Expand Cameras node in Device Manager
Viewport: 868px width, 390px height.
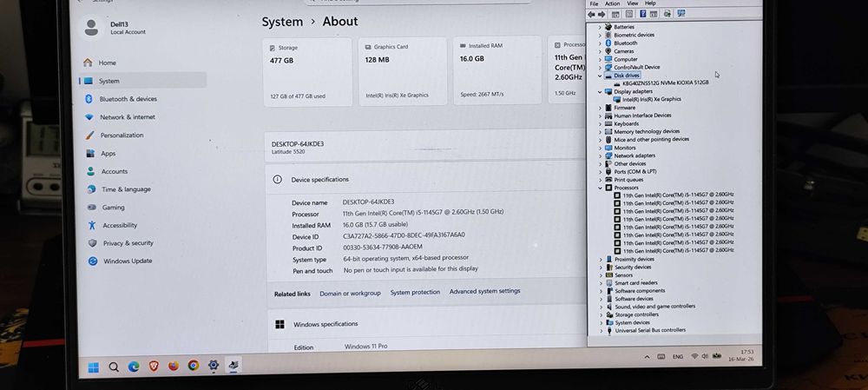coord(600,51)
